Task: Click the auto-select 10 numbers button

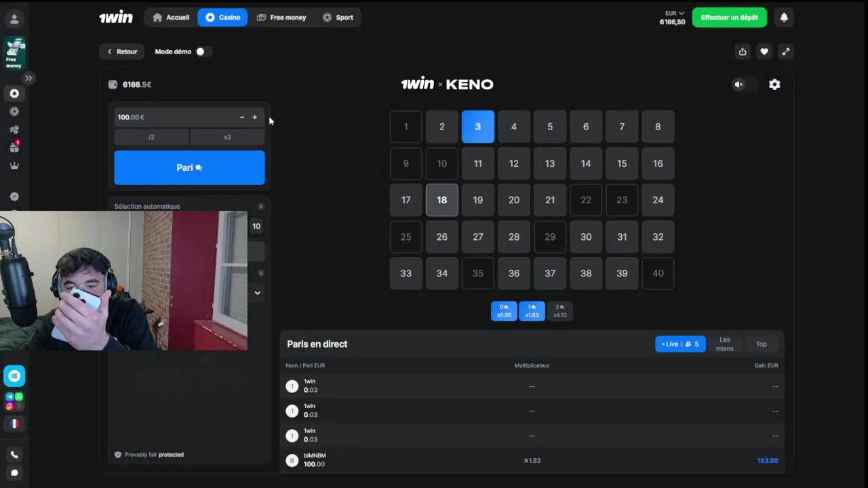Action: (x=256, y=226)
